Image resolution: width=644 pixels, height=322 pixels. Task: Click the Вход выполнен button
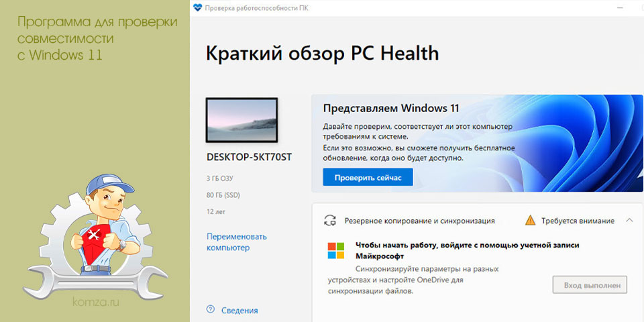(x=590, y=284)
